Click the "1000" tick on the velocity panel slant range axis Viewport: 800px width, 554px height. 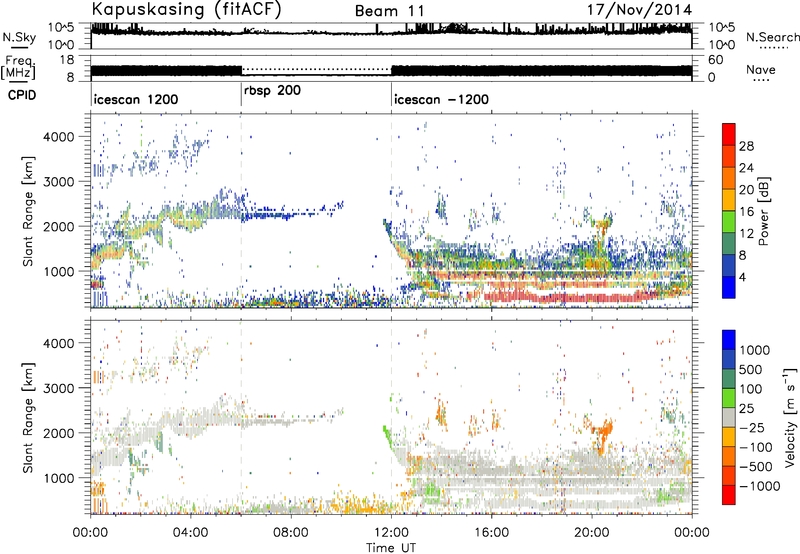tap(59, 478)
